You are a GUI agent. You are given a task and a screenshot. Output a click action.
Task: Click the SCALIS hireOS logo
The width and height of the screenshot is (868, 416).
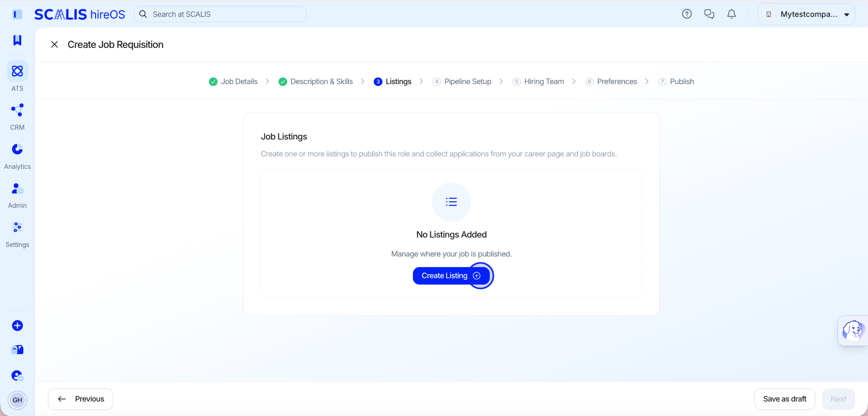pyautogui.click(x=80, y=14)
